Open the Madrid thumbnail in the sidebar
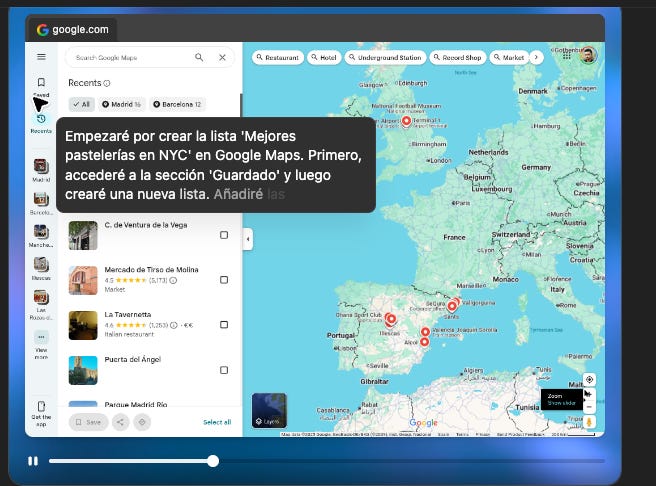This screenshot has height=486, width=656. (x=41, y=166)
